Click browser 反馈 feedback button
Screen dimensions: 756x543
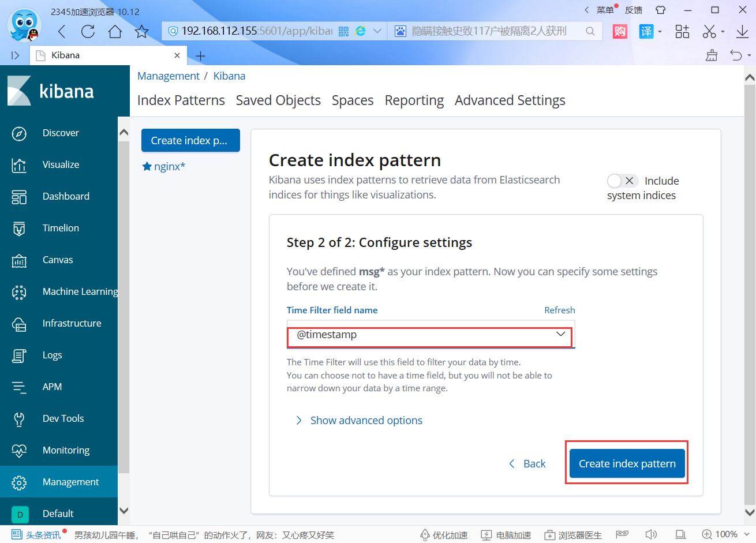click(x=634, y=10)
